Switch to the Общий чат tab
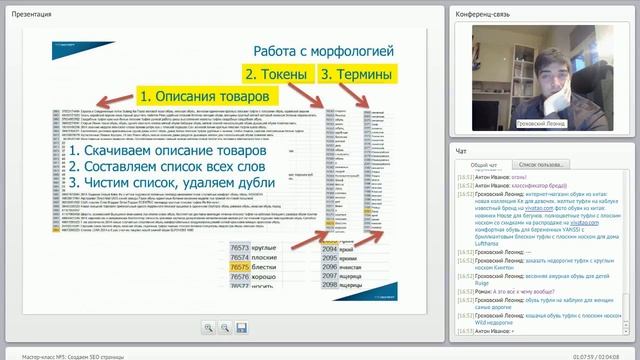The width and height of the screenshot is (640, 360). [x=484, y=165]
